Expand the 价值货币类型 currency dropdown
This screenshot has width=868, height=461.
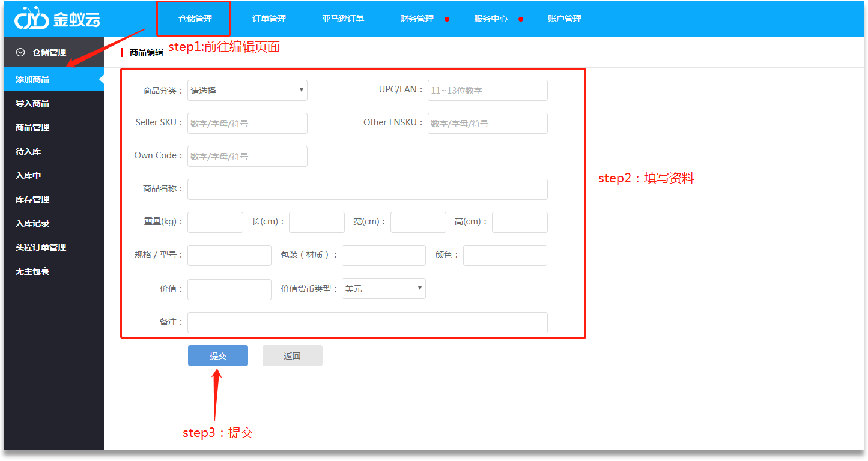click(x=383, y=289)
